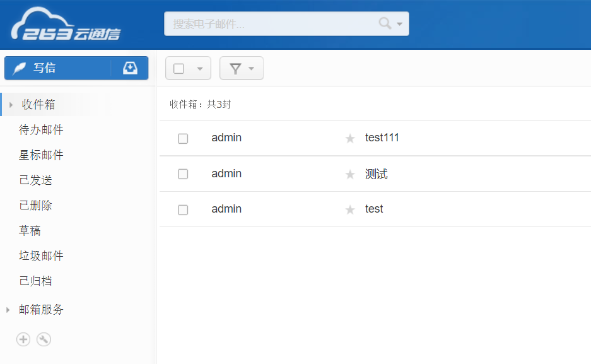This screenshot has width=591, height=364.
Task: Star the test111 email
Action: (351, 138)
